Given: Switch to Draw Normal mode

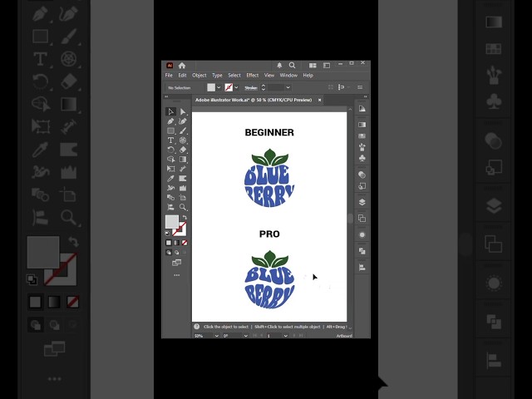Looking at the screenshot, I should pos(169,253).
